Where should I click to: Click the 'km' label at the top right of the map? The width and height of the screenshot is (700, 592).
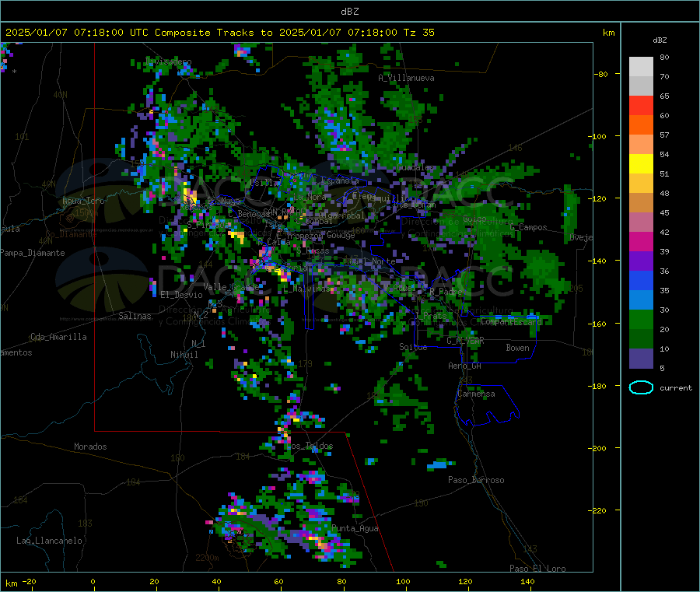point(608,33)
